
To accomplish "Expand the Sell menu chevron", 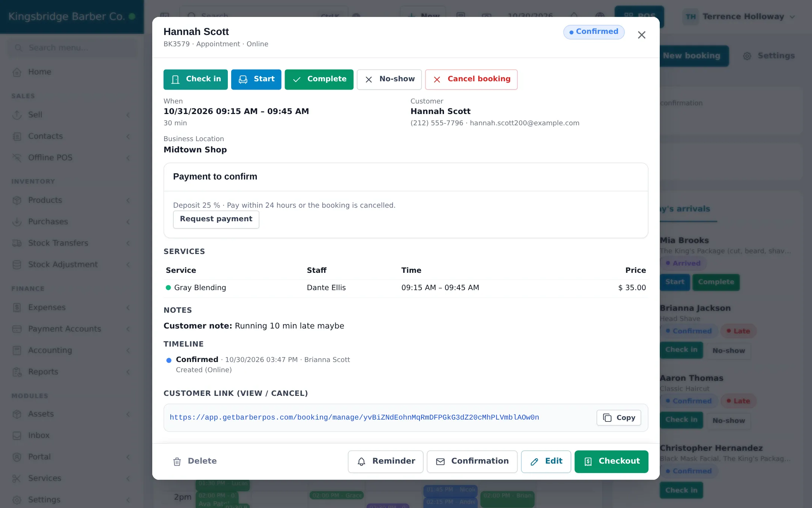I will pyautogui.click(x=128, y=115).
